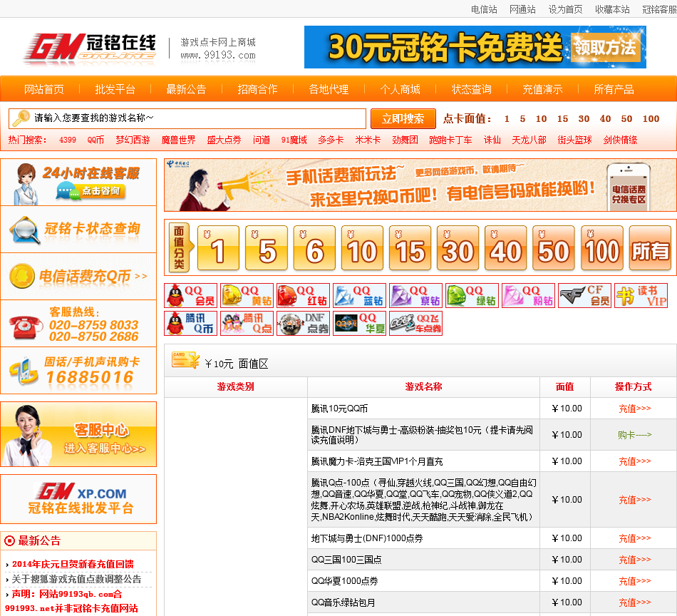Viewport: 677px width, 616px height.
Task: Open GM XP.COM 冠铭在线批发平台 banner
Action: (78, 499)
